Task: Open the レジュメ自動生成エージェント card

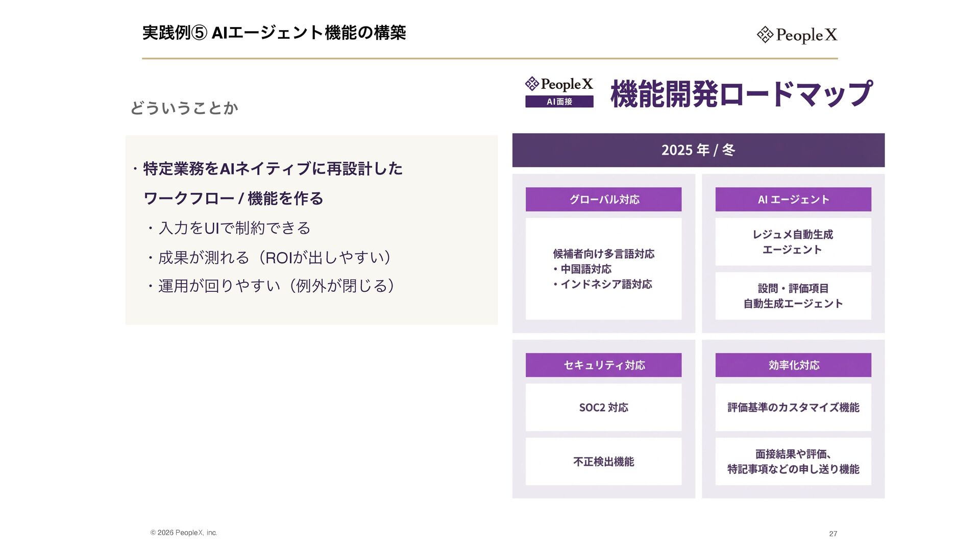Action: pos(793,242)
